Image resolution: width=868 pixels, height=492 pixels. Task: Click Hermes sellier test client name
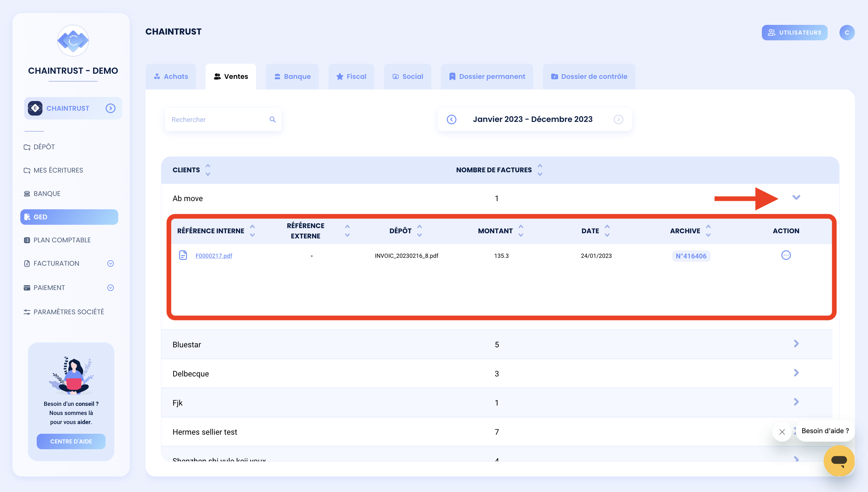[205, 432]
